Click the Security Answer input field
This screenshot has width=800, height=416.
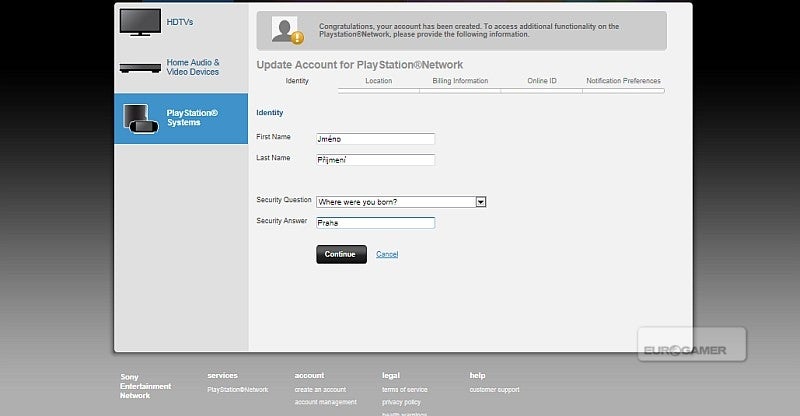(376, 223)
